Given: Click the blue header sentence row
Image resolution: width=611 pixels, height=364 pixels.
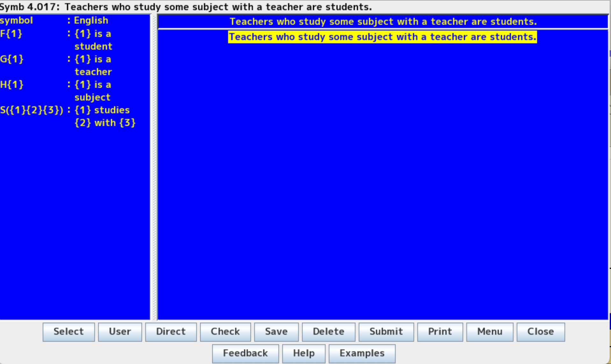Looking at the screenshot, I should click(x=383, y=21).
